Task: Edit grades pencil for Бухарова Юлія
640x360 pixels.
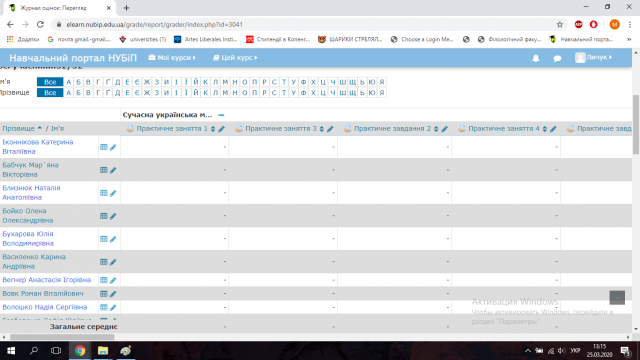Action: (x=113, y=239)
